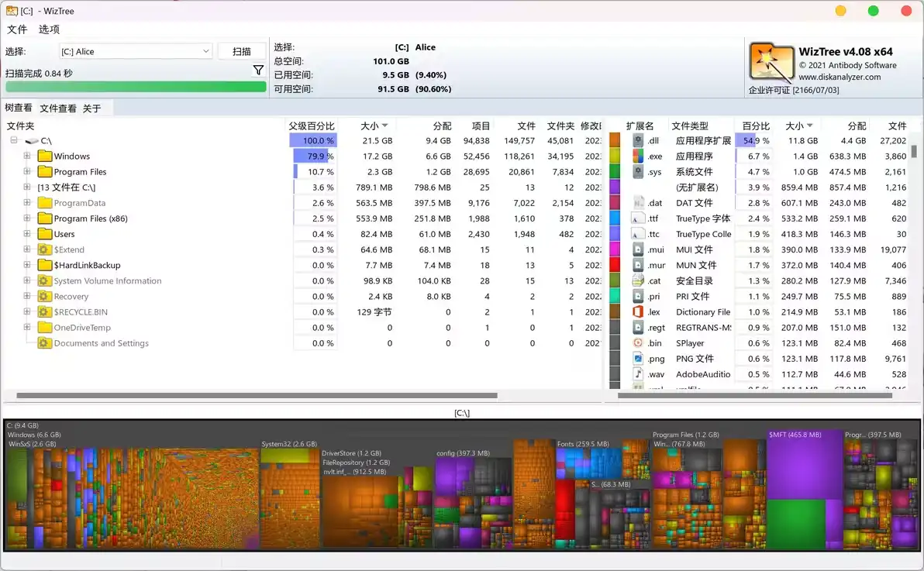
Task: Click the .wav audio file icon
Action: [x=638, y=374]
